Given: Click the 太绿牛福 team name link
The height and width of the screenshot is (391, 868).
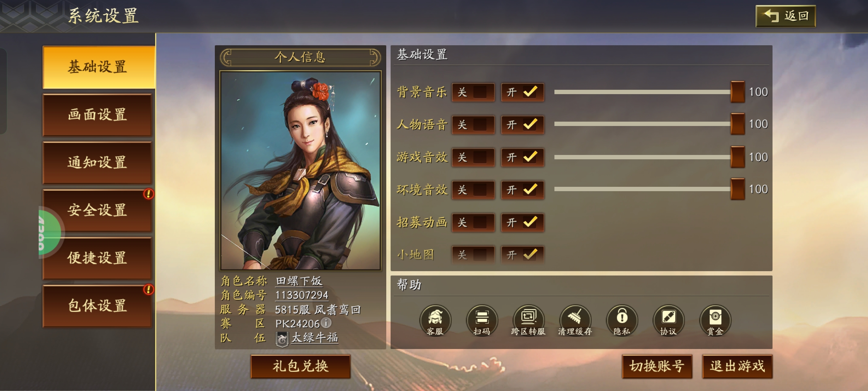Looking at the screenshot, I should pos(315,337).
